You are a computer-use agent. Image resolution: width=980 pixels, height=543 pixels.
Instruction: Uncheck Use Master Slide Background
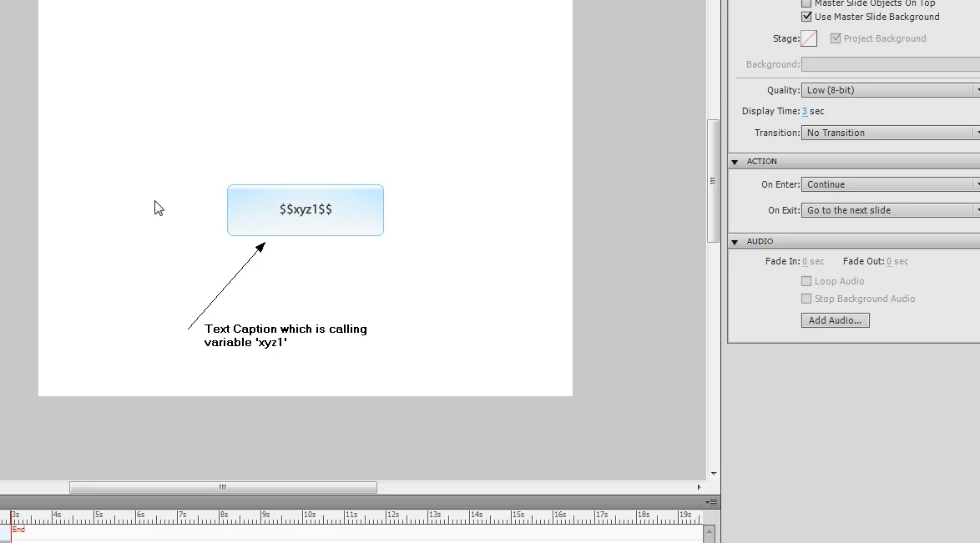(806, 17)
